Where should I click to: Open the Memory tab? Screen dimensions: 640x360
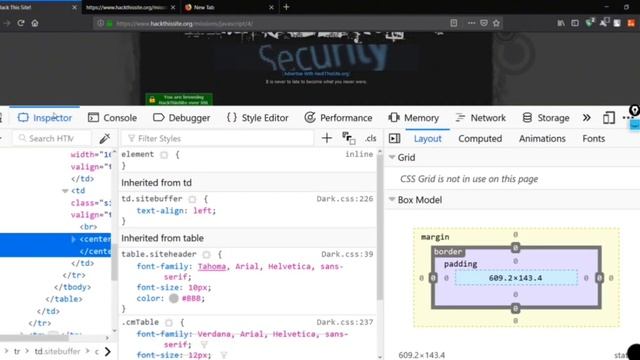(x=413, y=118)
